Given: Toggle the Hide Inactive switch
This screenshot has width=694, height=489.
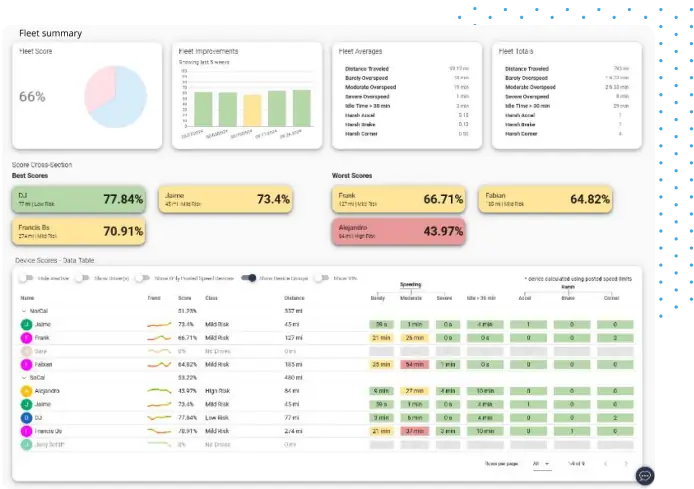Looking at the screenshot, I should [25, 278].
